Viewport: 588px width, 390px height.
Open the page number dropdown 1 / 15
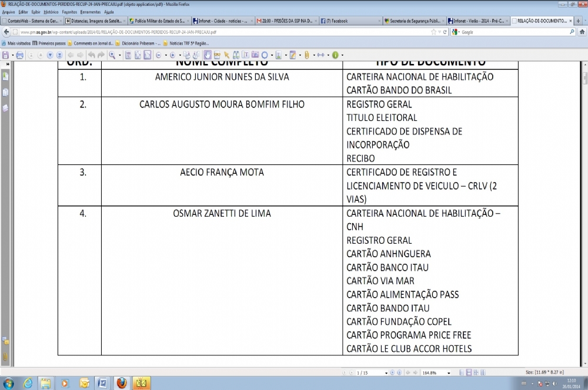(x=386, y=373)
